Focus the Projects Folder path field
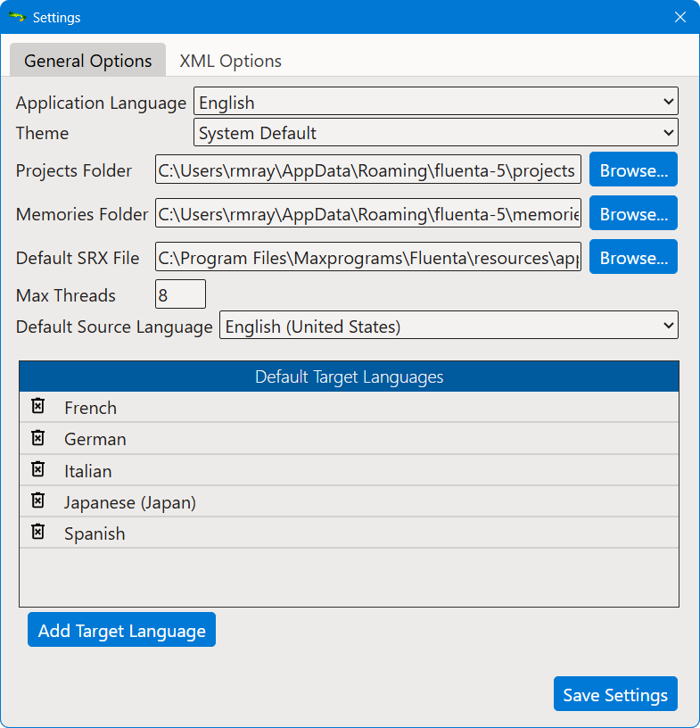The height and width of the screenshot is (728, 700). 368,170
